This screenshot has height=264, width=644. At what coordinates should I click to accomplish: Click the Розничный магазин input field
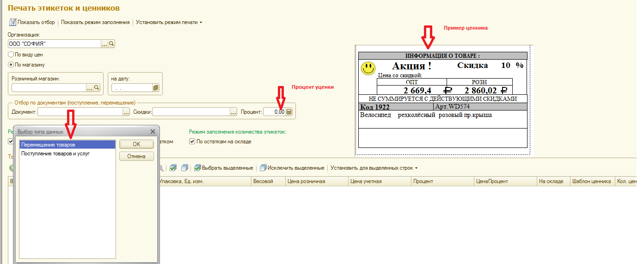(49, 87)
